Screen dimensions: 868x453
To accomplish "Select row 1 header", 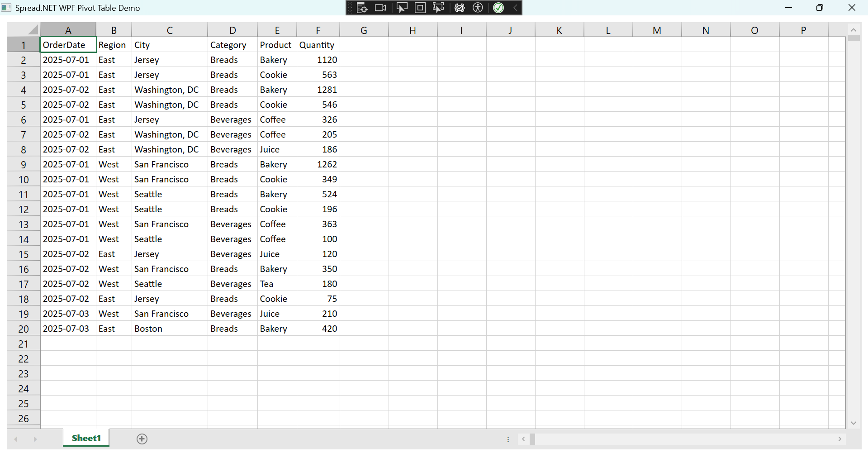I will pos(24,45).
